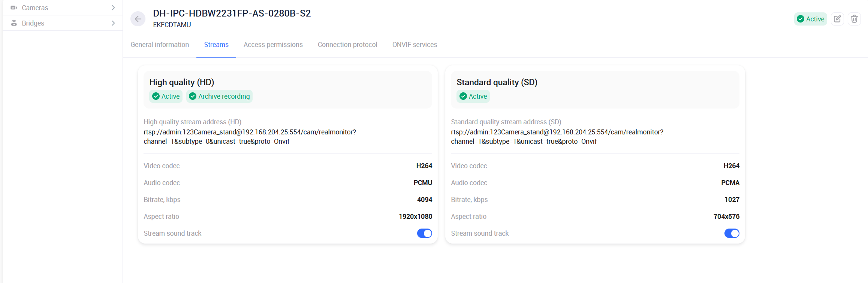Select the Streams tab
The image size is (868, 283).
point(216,45)
